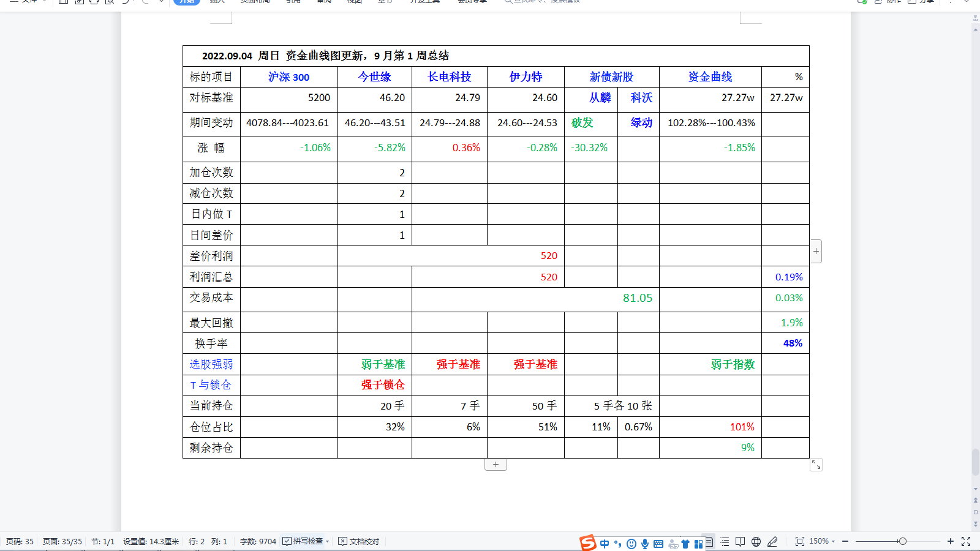The height and width of the screenshot is (551, 980).
Task: Open the 视图 ribbon tab
Action: tap(354, 2)
